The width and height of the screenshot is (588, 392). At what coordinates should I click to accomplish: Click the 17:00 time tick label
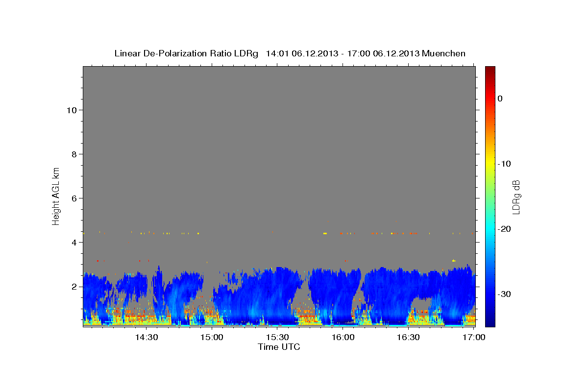click(473, 337)
